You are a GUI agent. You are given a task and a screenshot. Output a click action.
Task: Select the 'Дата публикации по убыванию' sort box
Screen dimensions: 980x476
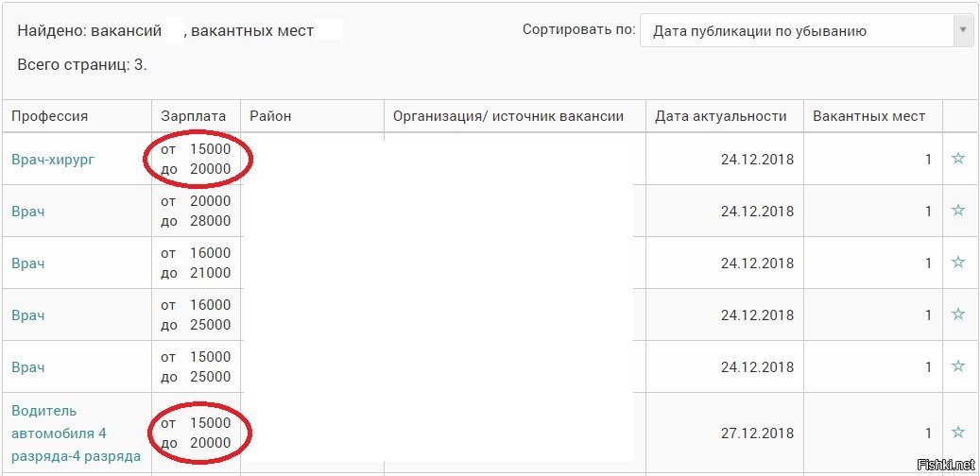click(807, 30)
